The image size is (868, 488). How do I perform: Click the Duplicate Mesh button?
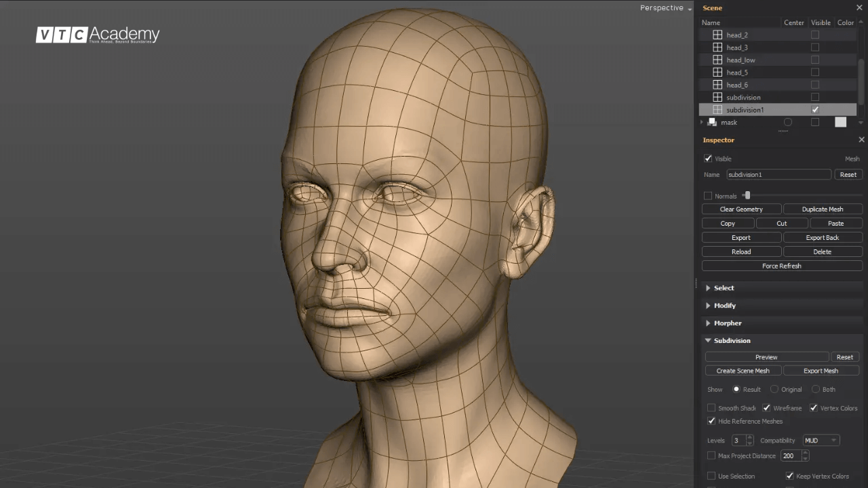(823, 209)
